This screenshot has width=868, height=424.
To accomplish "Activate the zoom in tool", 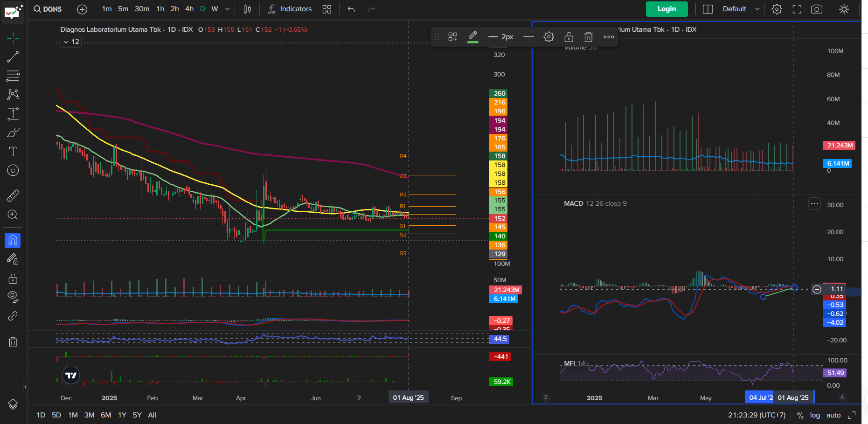I will [13, 215].
